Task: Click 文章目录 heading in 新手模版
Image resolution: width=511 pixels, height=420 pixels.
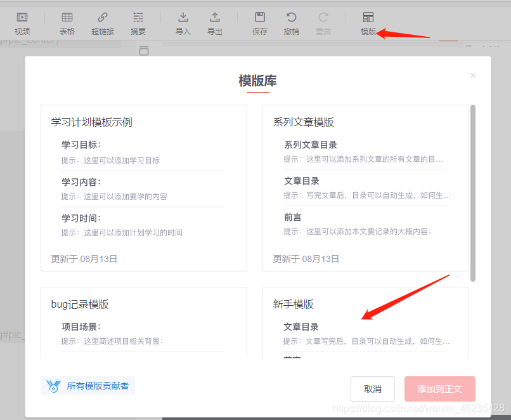Action: tap(301, 326)
